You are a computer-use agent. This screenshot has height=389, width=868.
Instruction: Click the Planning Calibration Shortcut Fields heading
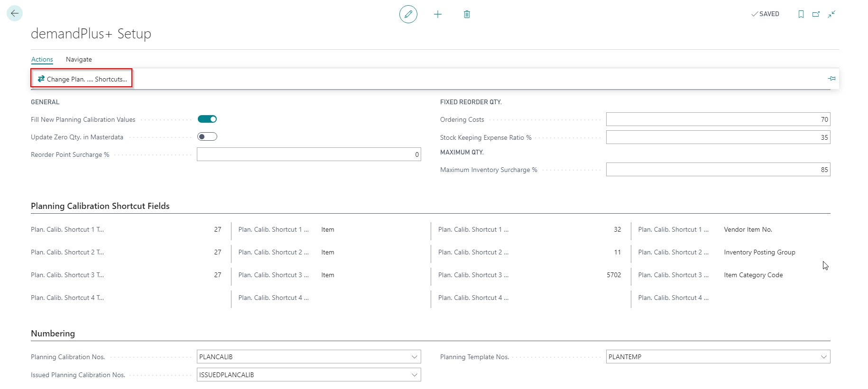100,206
